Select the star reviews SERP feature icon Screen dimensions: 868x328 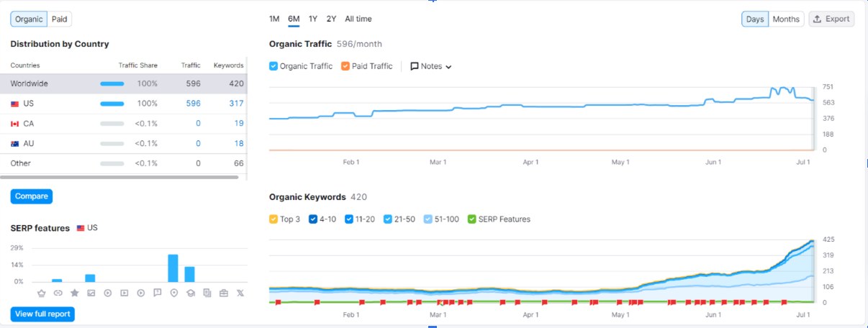(x=74, y=293)
